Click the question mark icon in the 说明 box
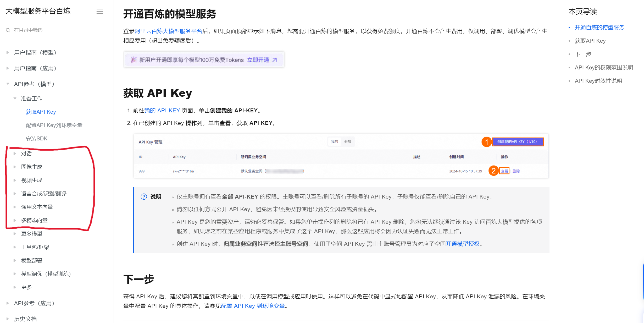Image resolution: width=644 pixels, height=323 pixels. click(144, 196)
